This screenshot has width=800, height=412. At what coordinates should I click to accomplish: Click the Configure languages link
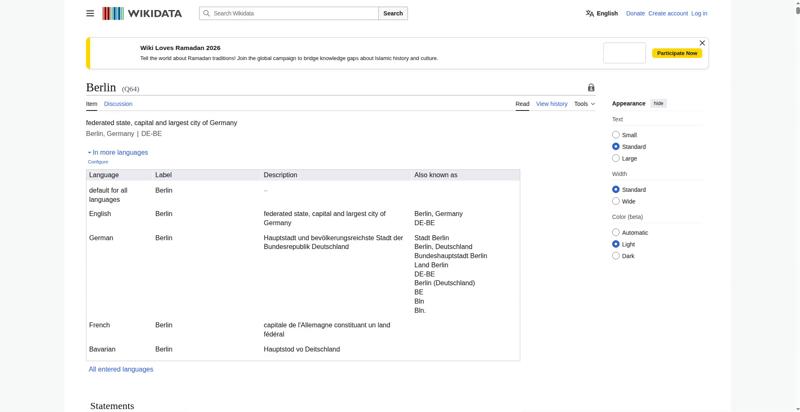tap(98, 162)
